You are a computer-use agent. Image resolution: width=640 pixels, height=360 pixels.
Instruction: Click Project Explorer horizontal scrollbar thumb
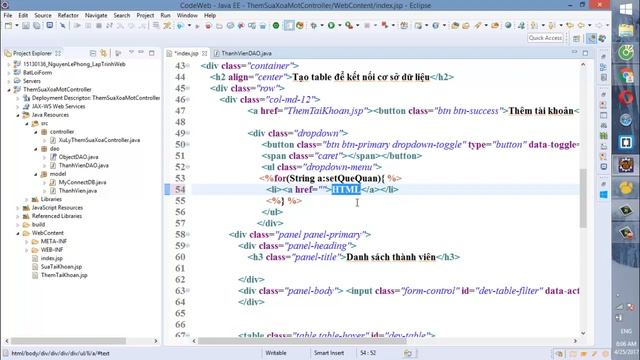(69, 341)
